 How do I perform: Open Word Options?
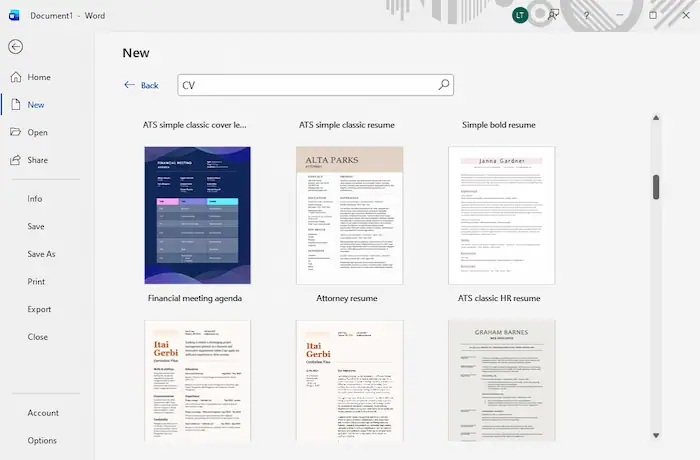[42, 440]
